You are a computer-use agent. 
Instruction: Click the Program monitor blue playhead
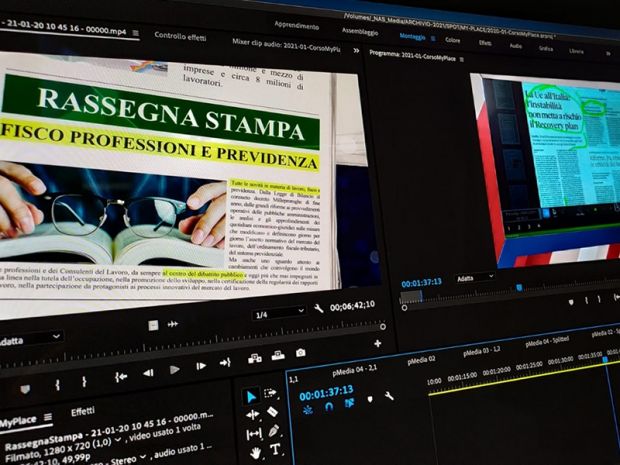520,287
